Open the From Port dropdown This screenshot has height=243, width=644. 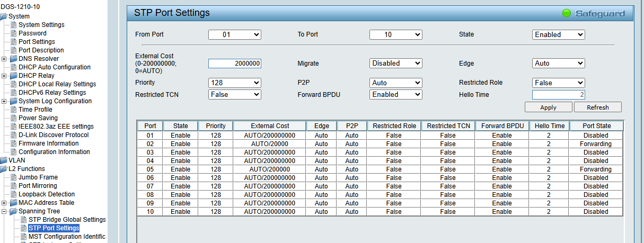234,34
